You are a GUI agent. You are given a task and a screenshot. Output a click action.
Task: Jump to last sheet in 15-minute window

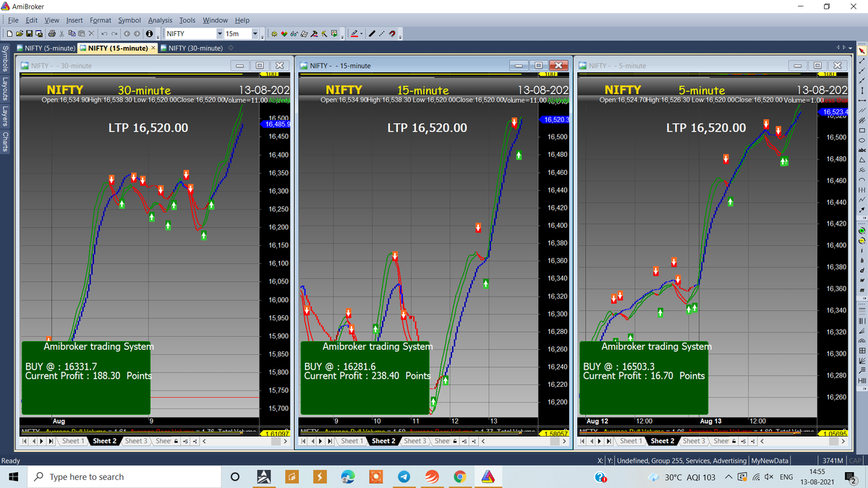[x=330, y=441]
